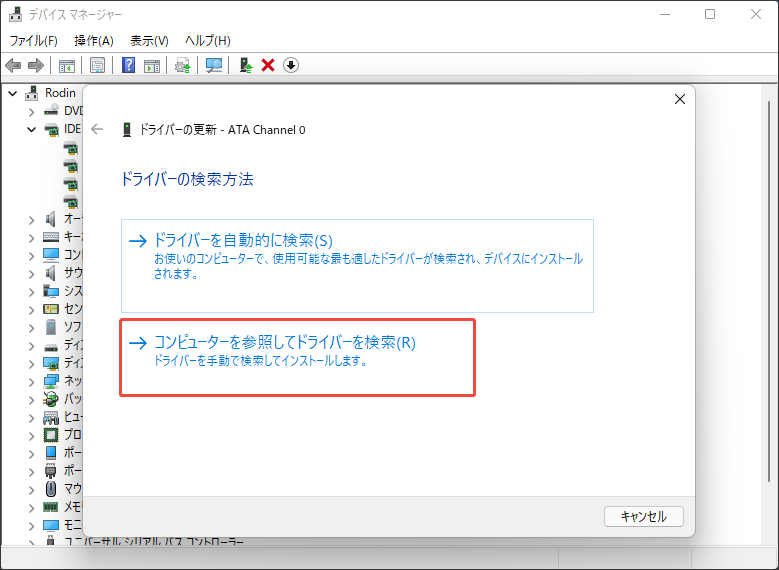Click the キャンセル button
The height and width of the screenshot is (570, 779).
[643, 516]
